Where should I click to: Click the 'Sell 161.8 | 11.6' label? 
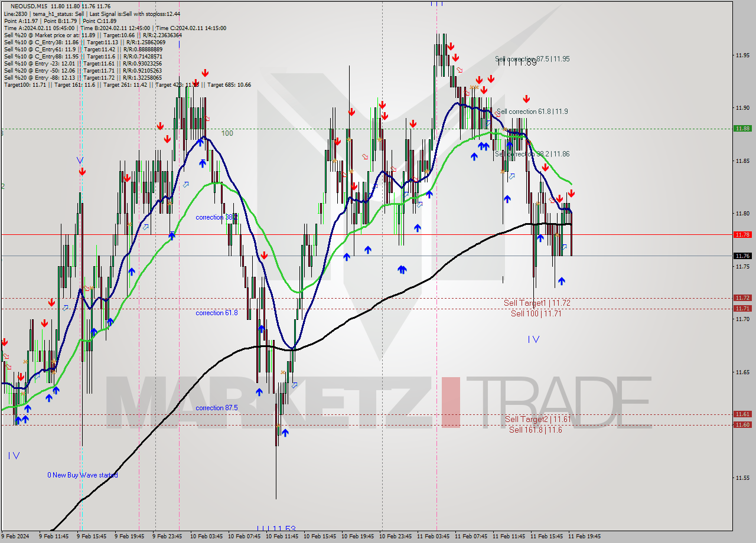(536, 430)
